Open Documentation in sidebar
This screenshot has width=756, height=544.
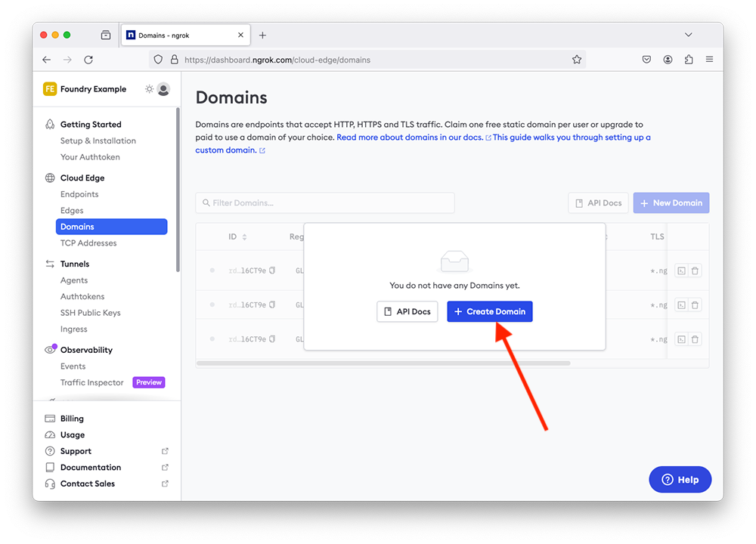tap(91, 468)
